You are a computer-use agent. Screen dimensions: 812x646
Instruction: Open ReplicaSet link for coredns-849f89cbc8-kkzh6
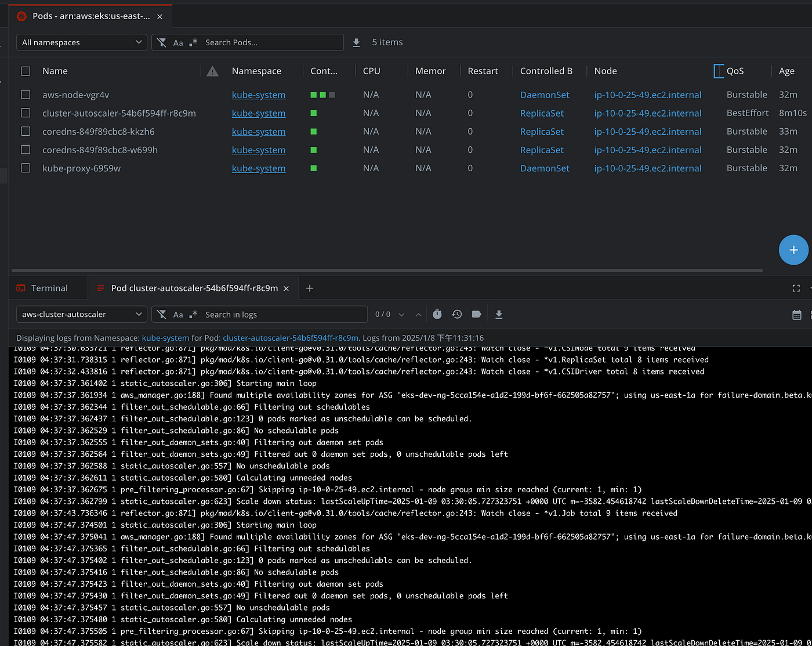pos(542,132)
